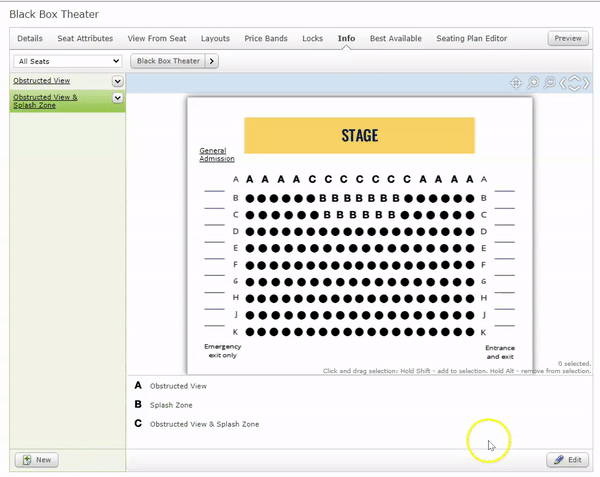Open the Obstructed View link
This screenshot has height=477, width=600.
click(42, 81)
